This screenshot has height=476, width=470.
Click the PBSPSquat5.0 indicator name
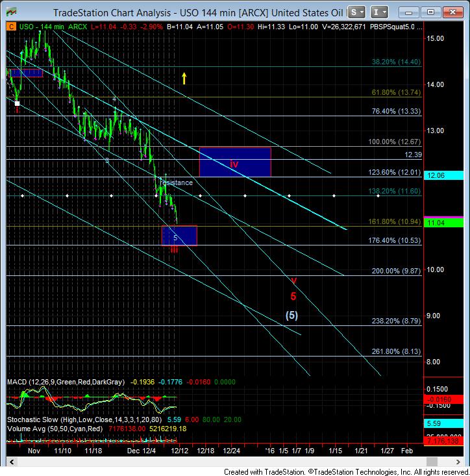tap(392, 27)
